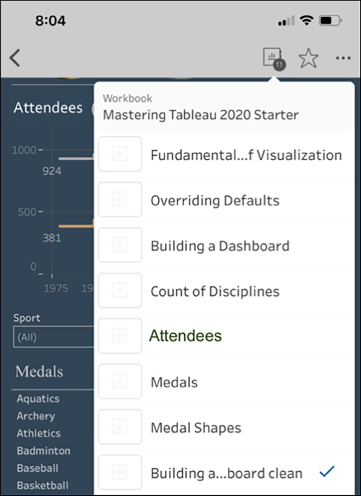Select the Count of Disciplines entry
Viewport: 361px width, 496px height.
[215, 291]
